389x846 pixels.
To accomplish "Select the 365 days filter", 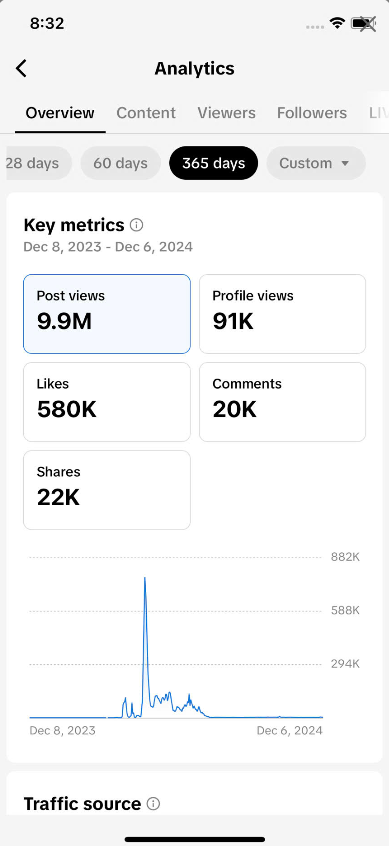I will pyautogui.click(x=214, y=163).
